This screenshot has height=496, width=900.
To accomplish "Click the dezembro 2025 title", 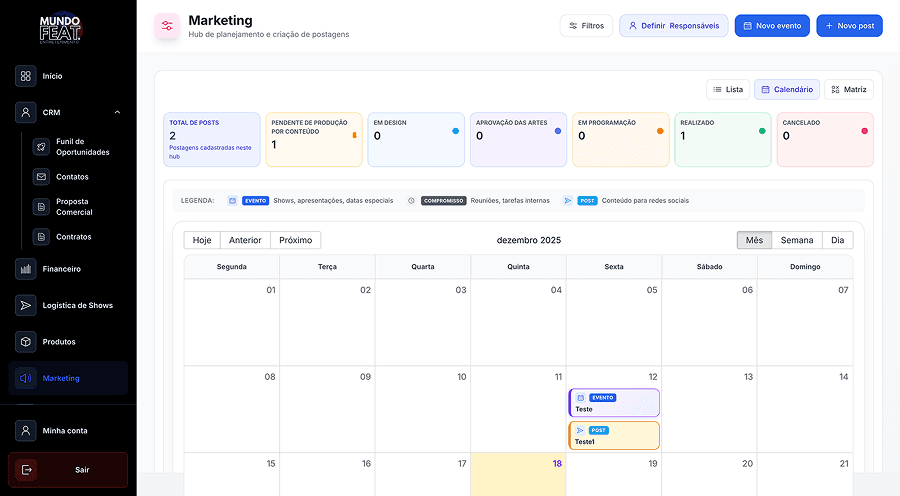I will tap(529, 240).
